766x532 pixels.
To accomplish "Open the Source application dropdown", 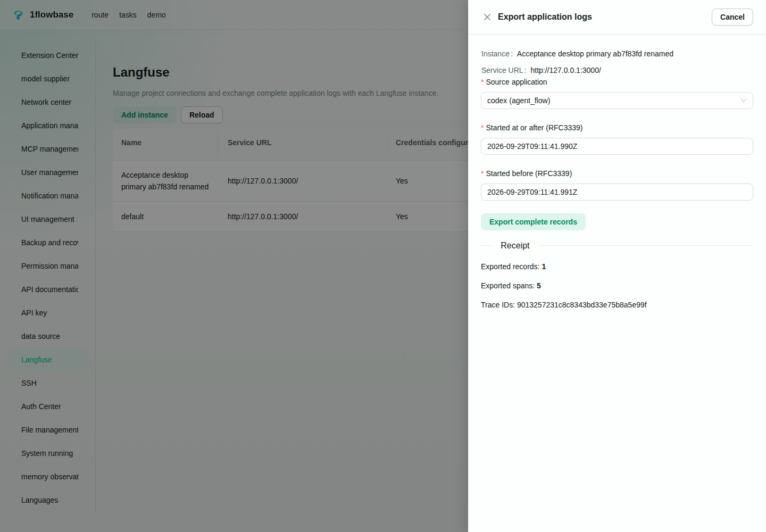I will point(617,101).
